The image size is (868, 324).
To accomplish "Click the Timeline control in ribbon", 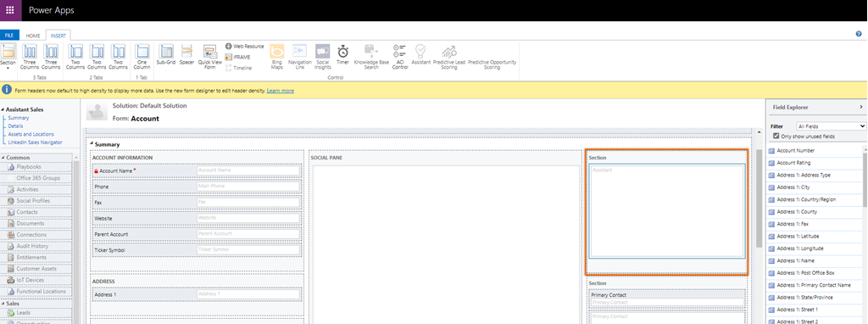I will click(238, 68).
